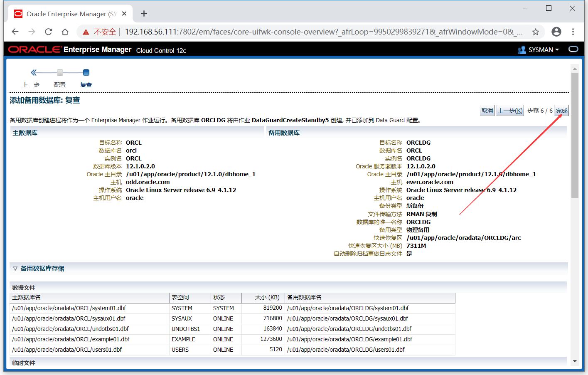Click the SYSMAN user icon
The image size is (588, 375).
(522, 50)
